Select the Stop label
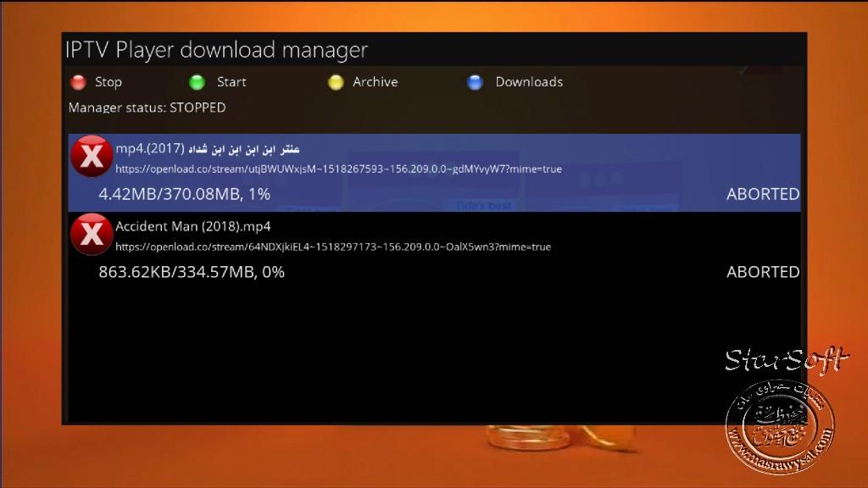868x488 pixels. [x=108, y=82]
